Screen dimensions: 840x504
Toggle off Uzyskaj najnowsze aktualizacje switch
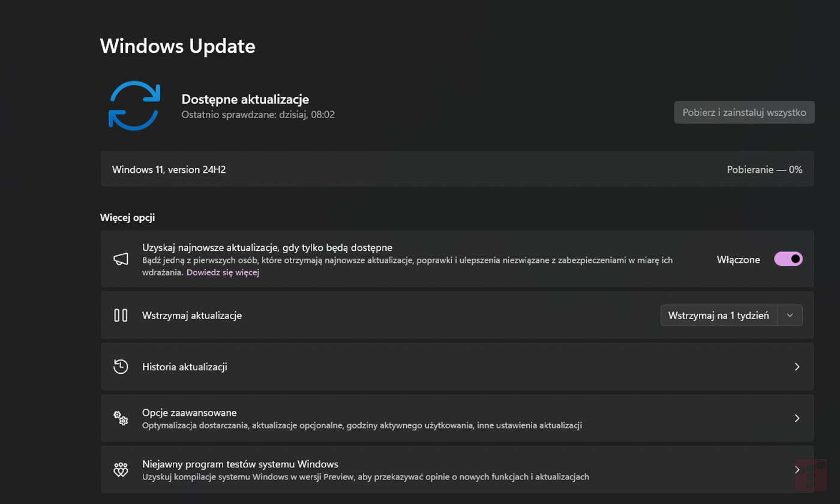coord(788,259)
